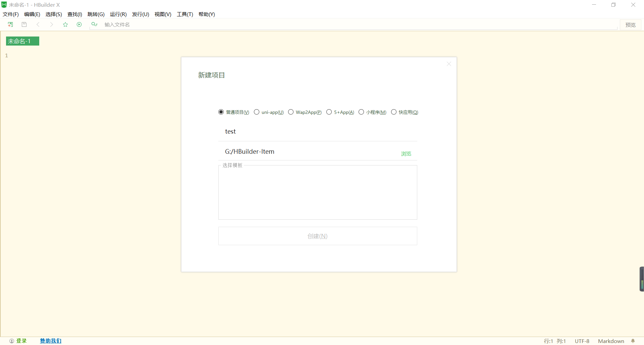Open the 编辑(E) menu
Image resolution: width=644 pixels, height=345 pixels.
32,14
